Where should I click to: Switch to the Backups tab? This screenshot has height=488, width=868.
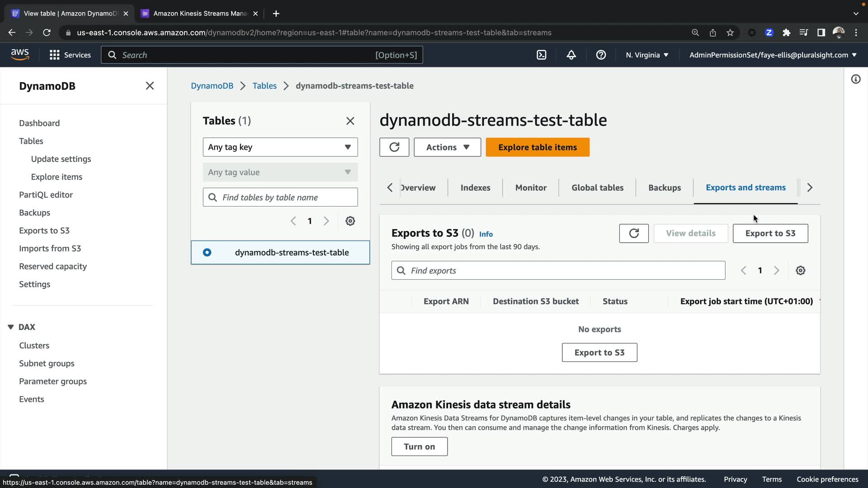[664, 188]
